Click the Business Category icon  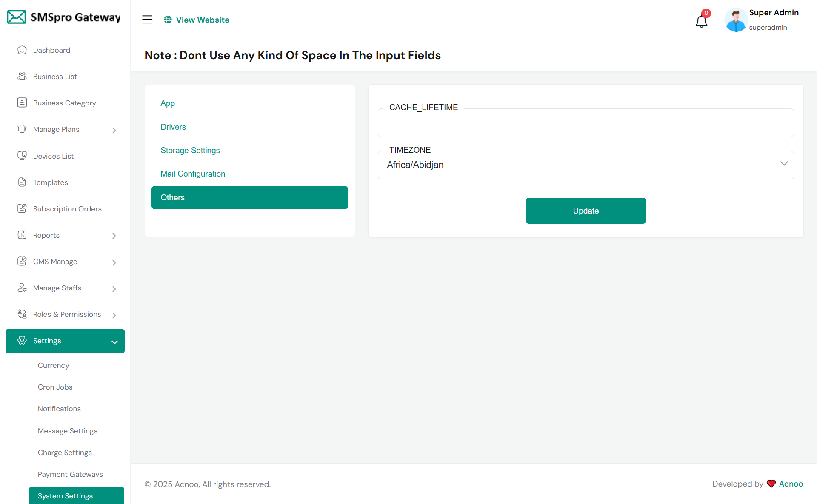22,103
